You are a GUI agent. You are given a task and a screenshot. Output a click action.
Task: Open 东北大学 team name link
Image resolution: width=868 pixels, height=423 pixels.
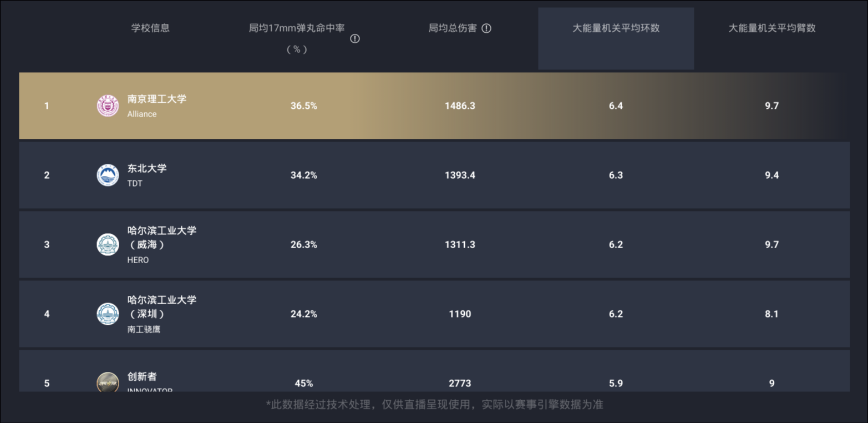[147, 168]
